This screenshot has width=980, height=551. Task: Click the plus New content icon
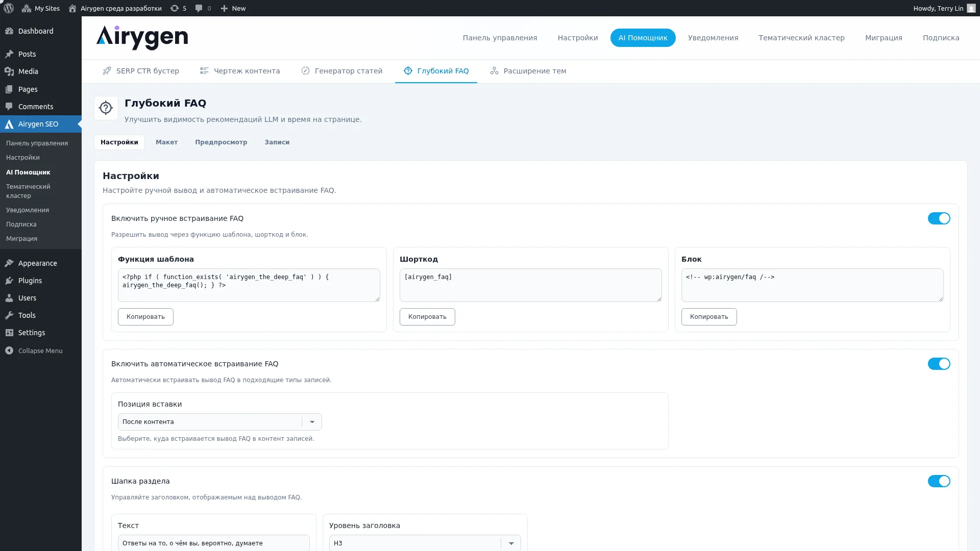[x=224, y=8]
